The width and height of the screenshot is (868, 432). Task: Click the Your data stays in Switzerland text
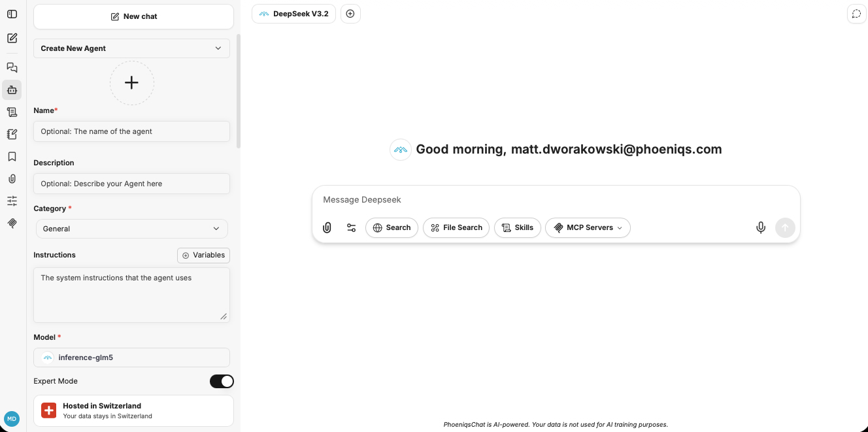[108, 416]
